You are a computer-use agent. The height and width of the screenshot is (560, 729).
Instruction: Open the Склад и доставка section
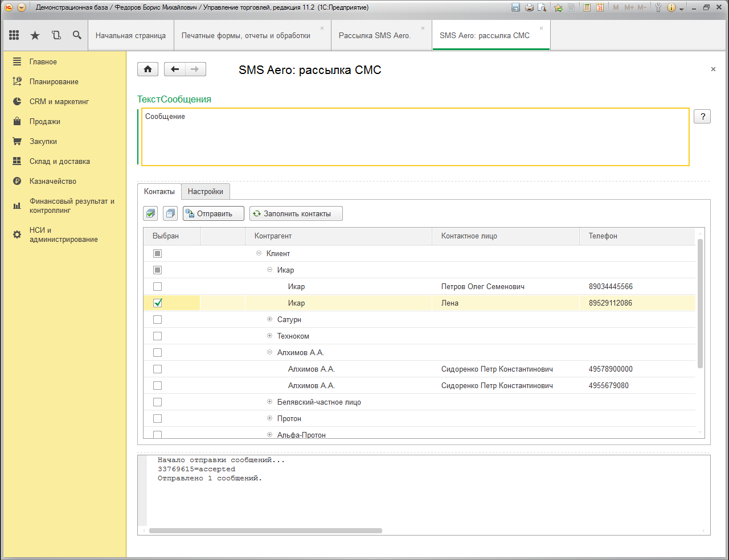coord(60,161)
